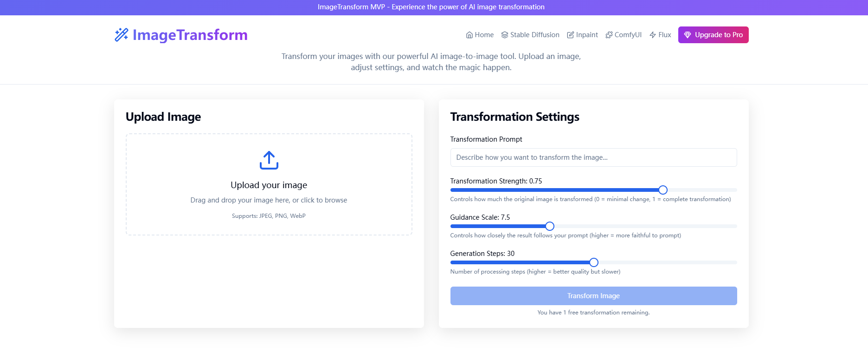Click 'Controls how much the original image' hint

pos(590,199)
